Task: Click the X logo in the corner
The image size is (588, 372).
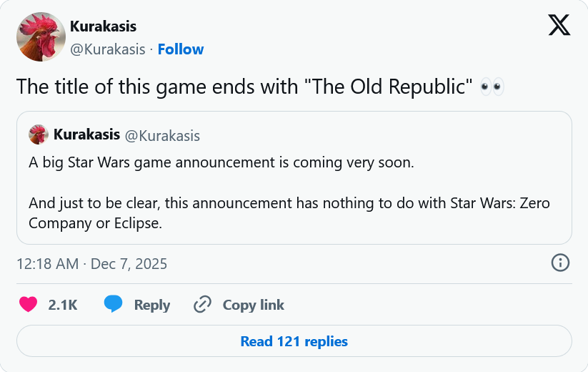Action: click(x=559, y=25)
